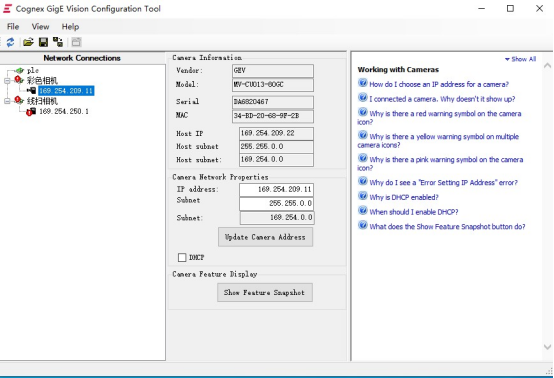554x378 pixels.
Task: Click help icon for choosing an IP address
Action: [x=363, y=83]
